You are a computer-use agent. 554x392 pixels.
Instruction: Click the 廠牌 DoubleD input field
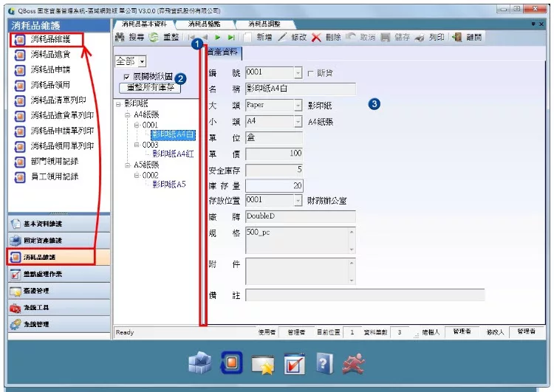click(x=300, y=216)
